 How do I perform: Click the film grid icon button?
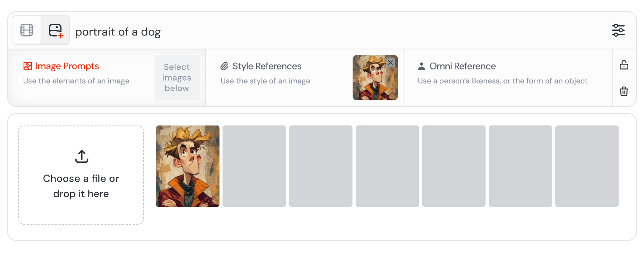coord(27,30)
